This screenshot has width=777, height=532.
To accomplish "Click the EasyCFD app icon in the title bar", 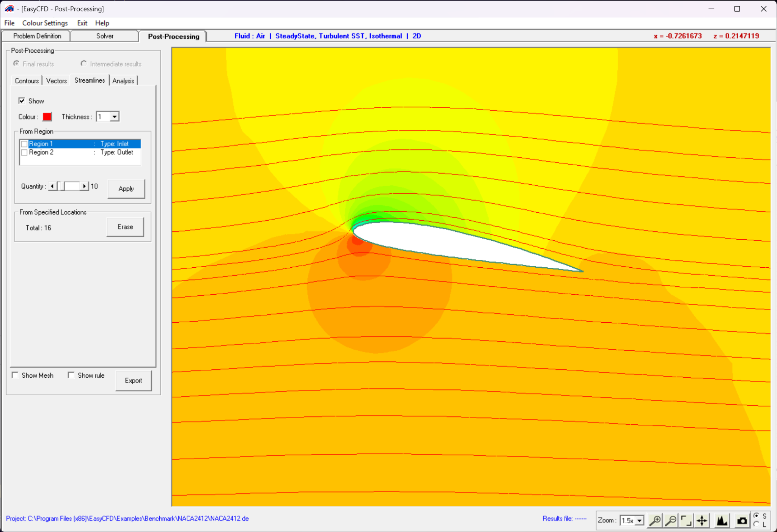I will pyautogui.click(x=9, y=8).
